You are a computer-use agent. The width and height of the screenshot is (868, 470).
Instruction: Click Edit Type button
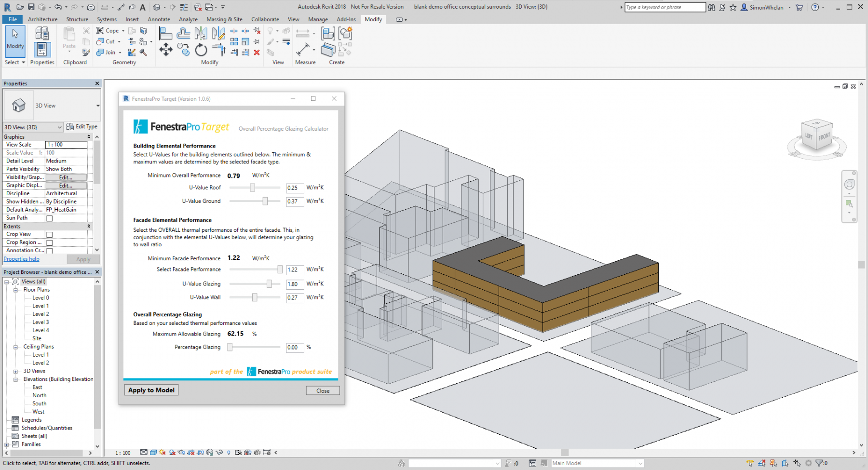[x=82, y=127]
